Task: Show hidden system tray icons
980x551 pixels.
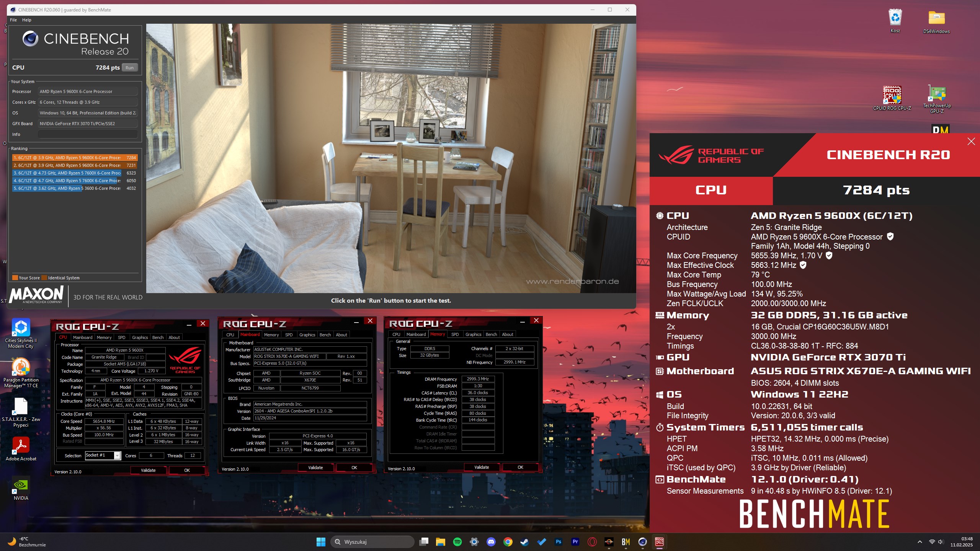Action: [920, 542]
